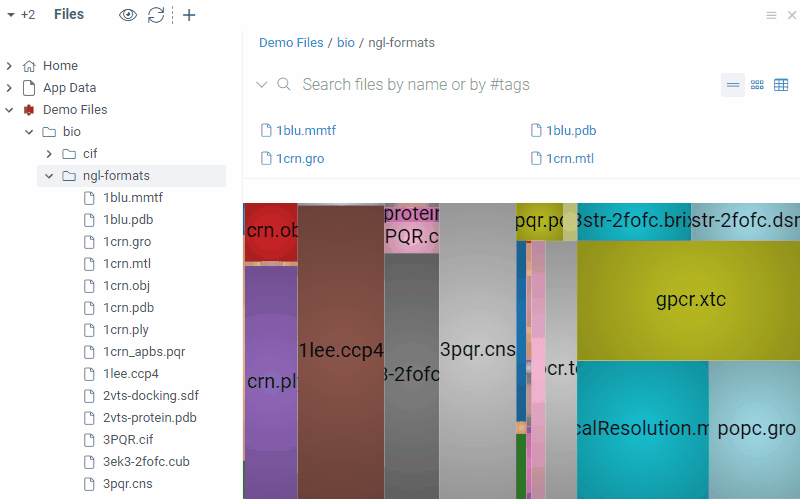Open 1crn.mtl file link
Viewport: 800px width, 500px height.
(x=570, y=159)
